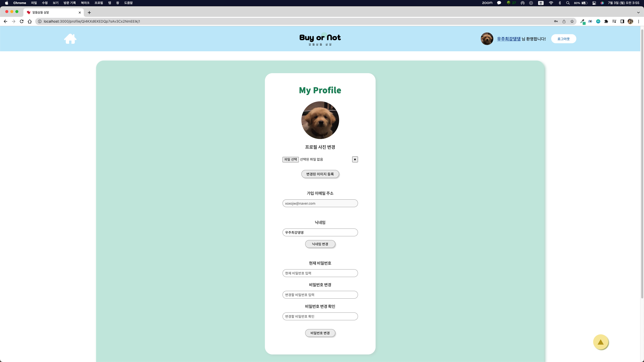Toggle Chrome's side panel icon
This screenshot has width=644, height=362.
tap(622, 21)
